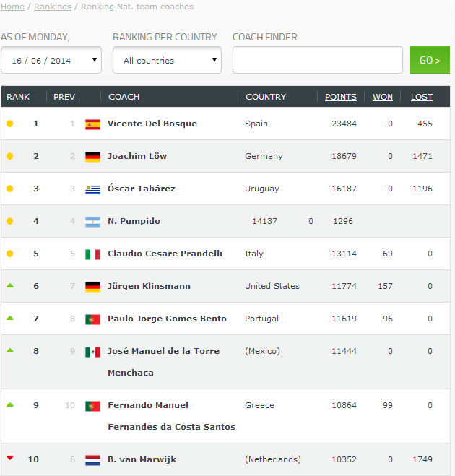Screen dimensions: 455x476
Task: Click the Netherlands flag beside van Marwijk
Action: [92, 459]
